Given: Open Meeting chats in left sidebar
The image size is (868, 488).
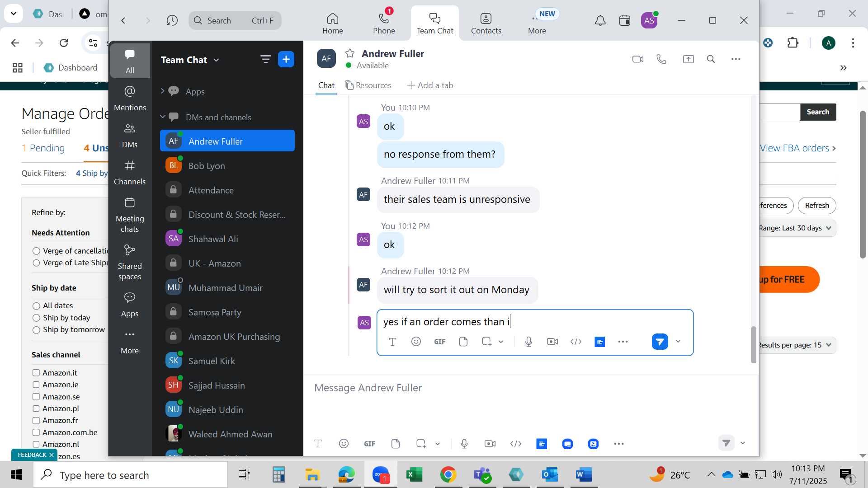Looking at the screenshot, I should pyautogui.click(x=130, y=215).
